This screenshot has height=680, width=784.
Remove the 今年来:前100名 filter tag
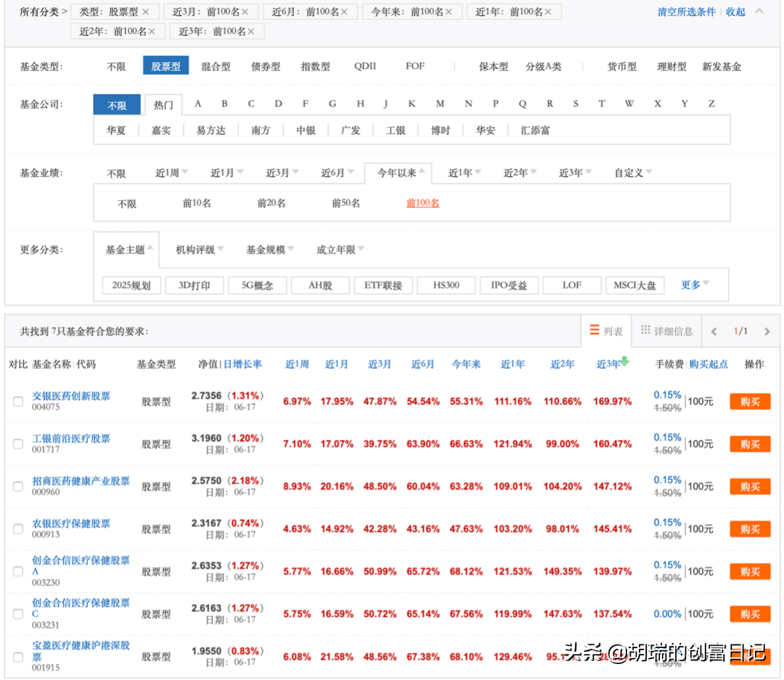449,12
